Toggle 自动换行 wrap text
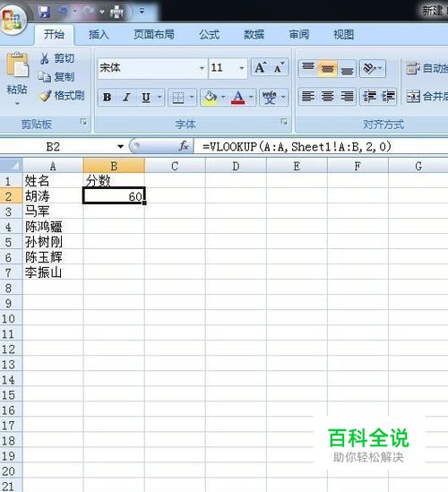 (427, 68)
